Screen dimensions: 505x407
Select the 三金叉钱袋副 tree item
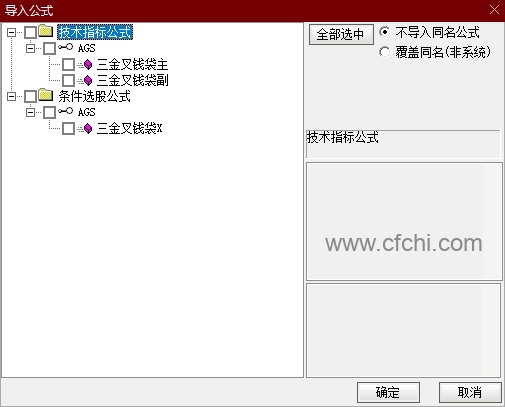[132, 80]
